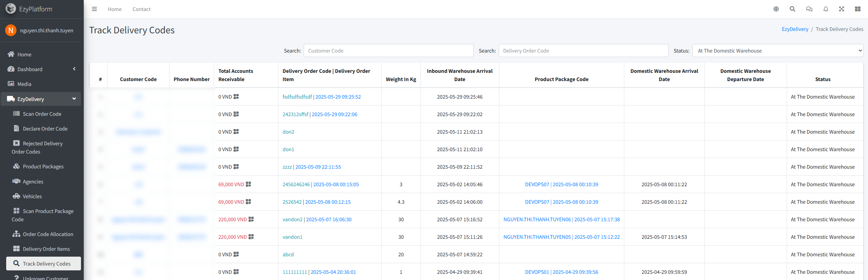Screen dimensions: 868x280
Task: Open Vehicles in the sidebar
Action: tap(44, 196)
